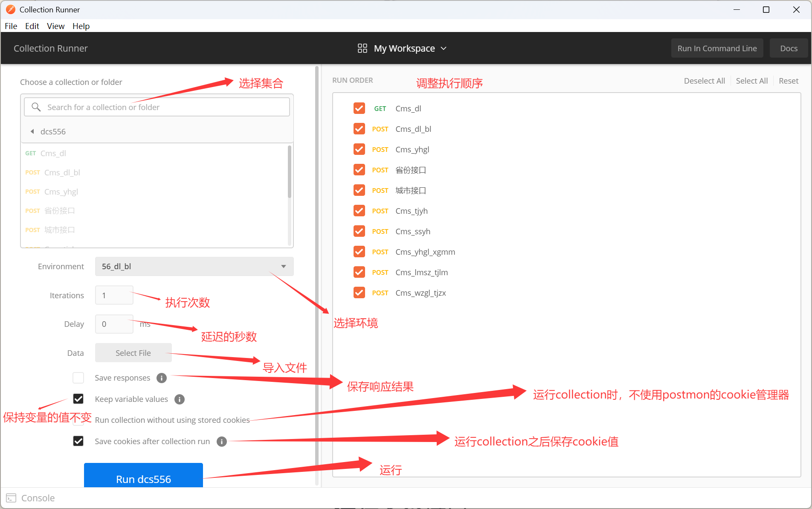Screen dimensions: 812x509
Task: Focus the collection search field
Action: pyautogui.click(x=157, y=107)
